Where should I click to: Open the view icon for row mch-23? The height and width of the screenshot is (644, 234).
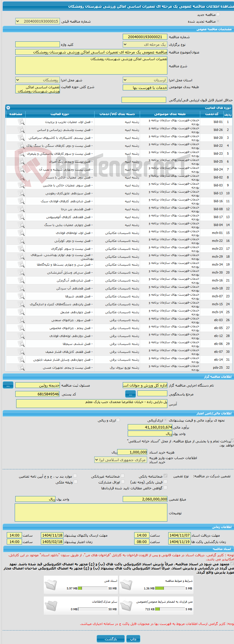(21, 249)
